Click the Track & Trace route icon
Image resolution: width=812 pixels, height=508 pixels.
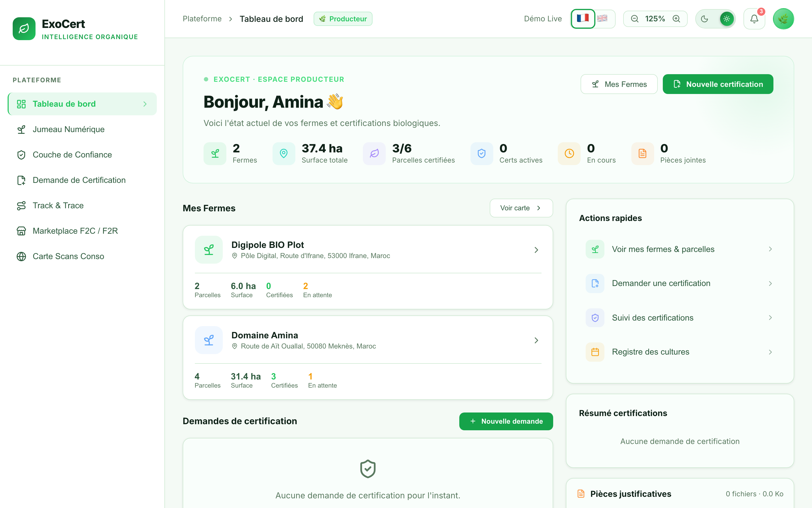click(22, 206)
